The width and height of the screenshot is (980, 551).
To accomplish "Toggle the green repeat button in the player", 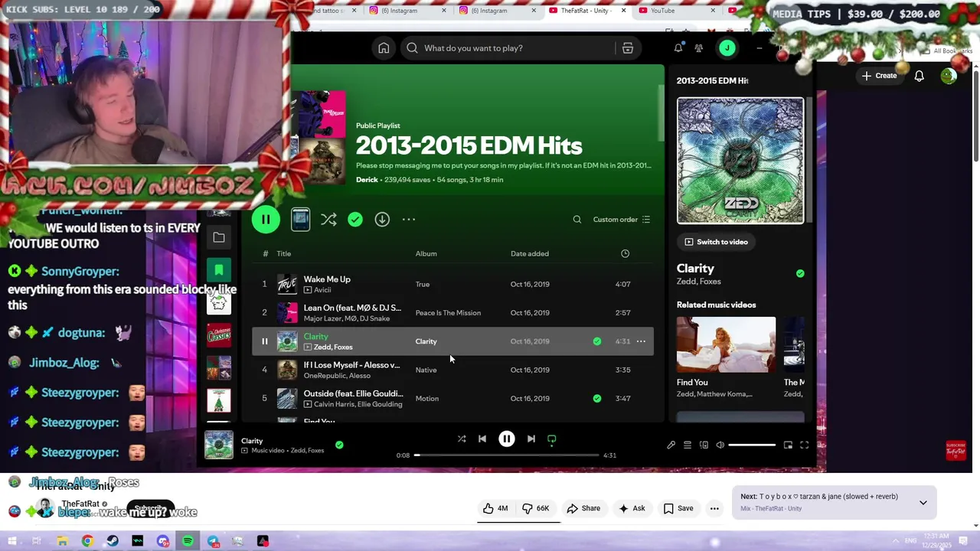I will [x=552, y=439].
